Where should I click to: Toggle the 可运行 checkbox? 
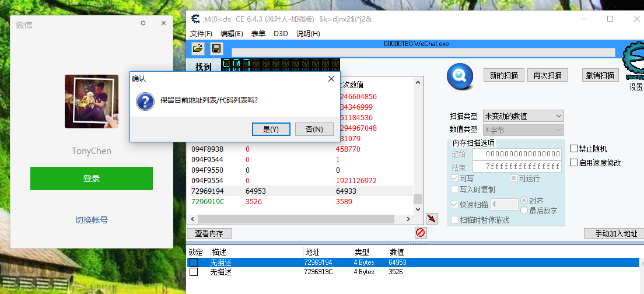tap(513, 178)
